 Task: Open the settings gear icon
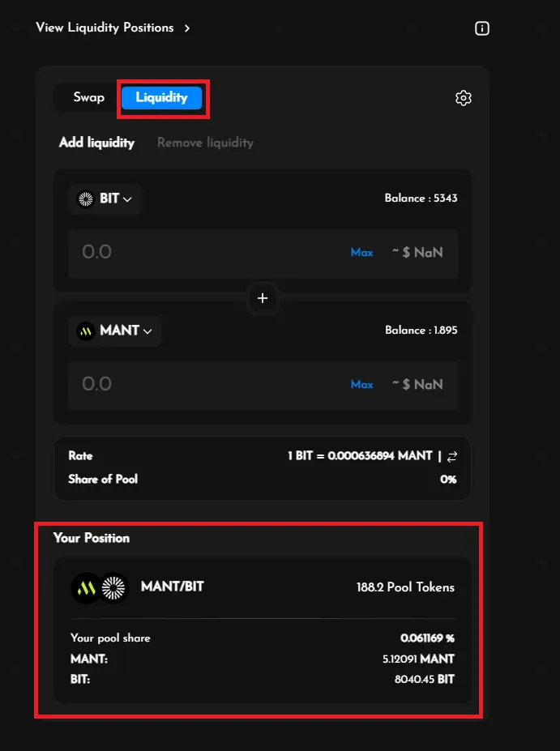464,98
